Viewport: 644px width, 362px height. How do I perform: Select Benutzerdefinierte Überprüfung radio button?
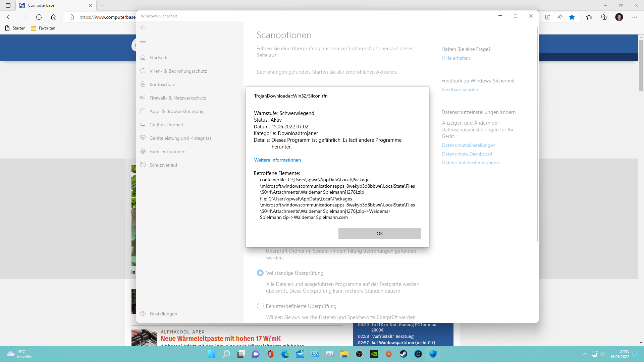(x=260, y=306)
